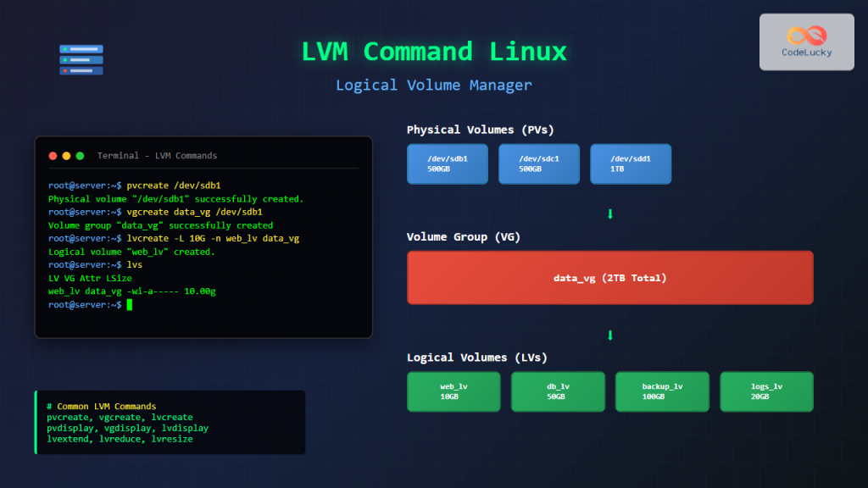Select the /dev/sdc1 500GB physical volume
Screen dimensions: 868x488
tap(538, 164)
